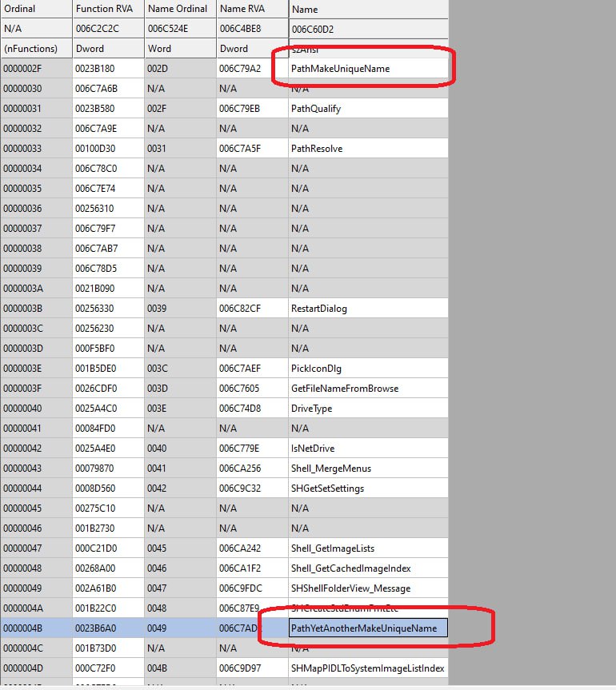
Task: Select ordinal 0000003A
Action: click(36, 289)
